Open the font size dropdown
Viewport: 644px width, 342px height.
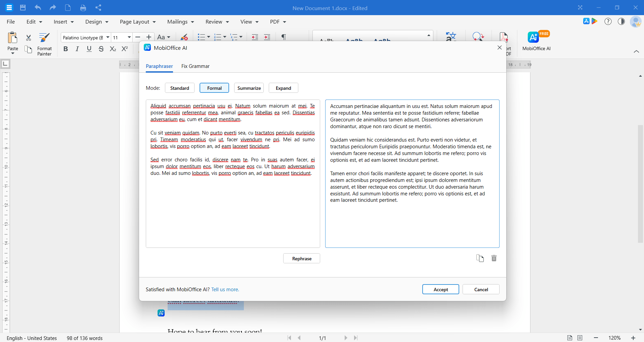tap(129, 37)
